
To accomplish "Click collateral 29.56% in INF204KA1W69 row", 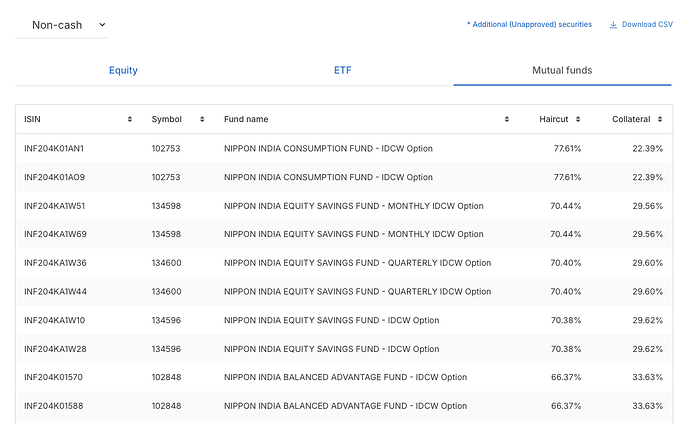I will (647, 234).
